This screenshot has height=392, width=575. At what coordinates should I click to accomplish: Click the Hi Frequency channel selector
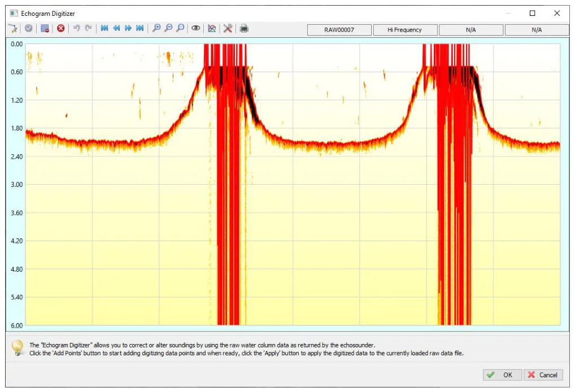click(x=405, y=30)
